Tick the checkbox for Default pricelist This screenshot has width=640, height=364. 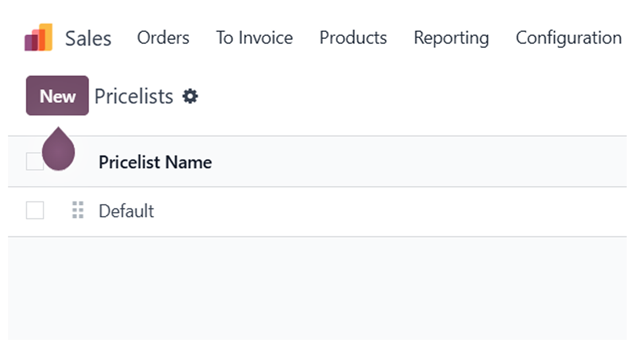35,210
